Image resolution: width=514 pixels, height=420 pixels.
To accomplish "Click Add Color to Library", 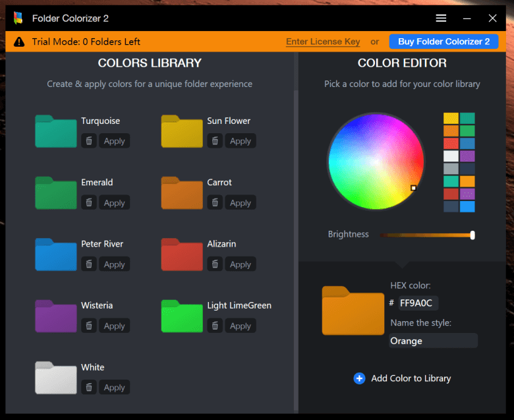I will coord(402,378).
